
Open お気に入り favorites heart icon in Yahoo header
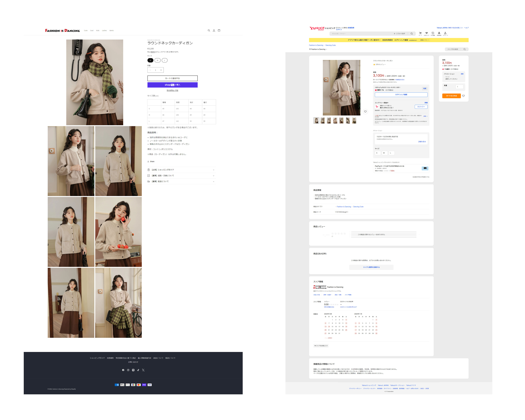point(426,33)
